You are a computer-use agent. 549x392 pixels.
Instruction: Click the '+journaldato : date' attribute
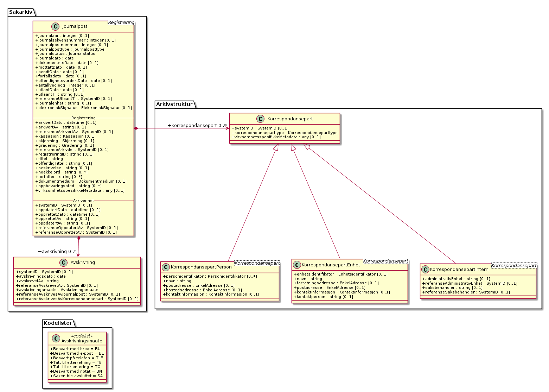tap(55, 58)
